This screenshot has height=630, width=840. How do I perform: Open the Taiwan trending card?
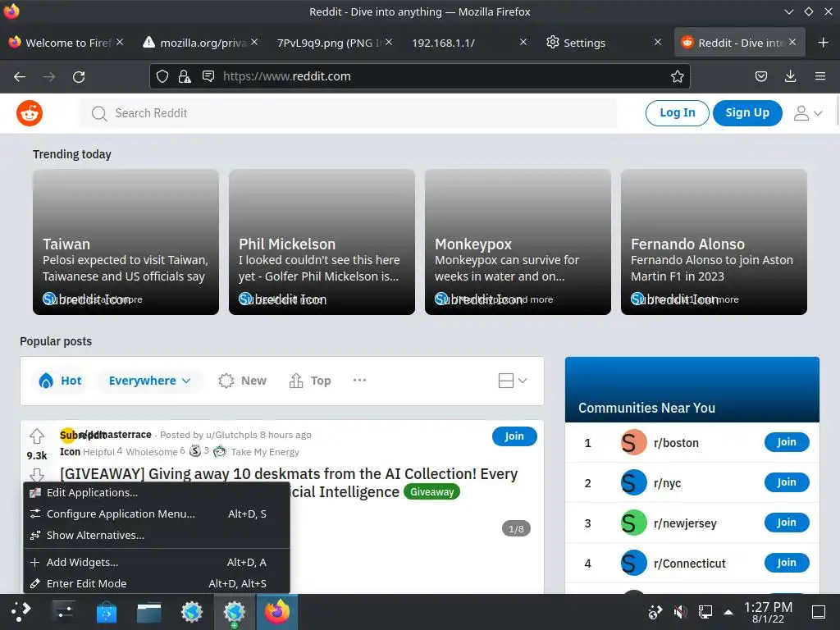pos(126,242)
